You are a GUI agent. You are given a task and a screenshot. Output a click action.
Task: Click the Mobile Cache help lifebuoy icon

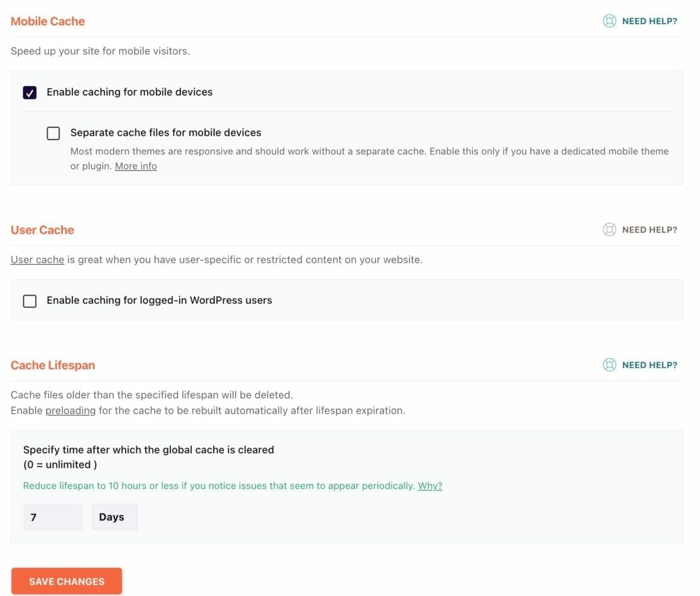tap(609, 21)
